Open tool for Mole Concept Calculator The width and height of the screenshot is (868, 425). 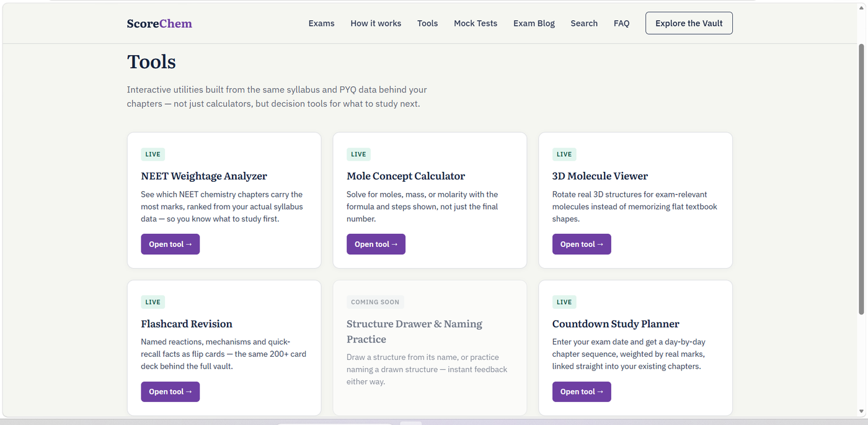[376, 244]
